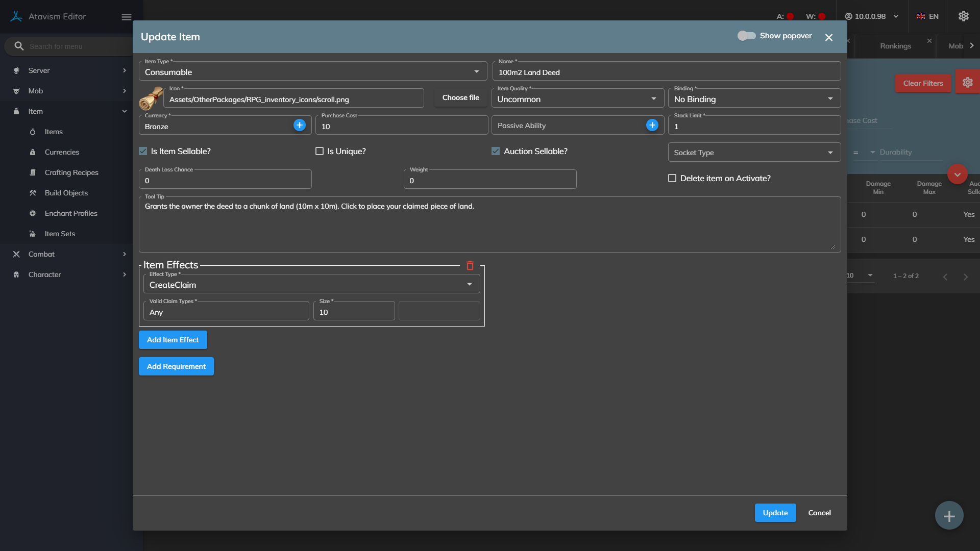Click the plus icon next to Currency
The width and height of the screenshot is (980, 551).
click(300, 125)
